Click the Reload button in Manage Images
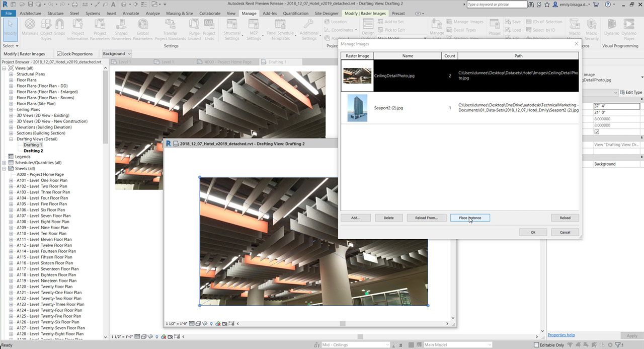Image resolution: width=644 pixels, height=349 pixels. tap(565, 218)
